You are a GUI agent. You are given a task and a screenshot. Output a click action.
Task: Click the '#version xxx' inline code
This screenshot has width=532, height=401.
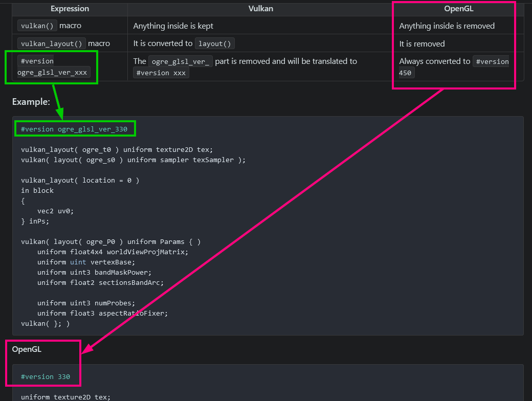pos(161,73)
